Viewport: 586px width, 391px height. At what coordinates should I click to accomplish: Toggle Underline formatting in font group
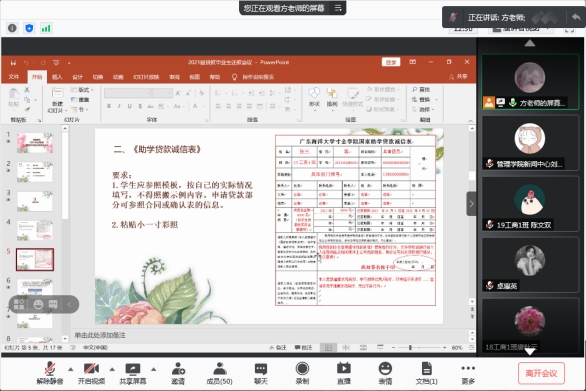[130, 106]
